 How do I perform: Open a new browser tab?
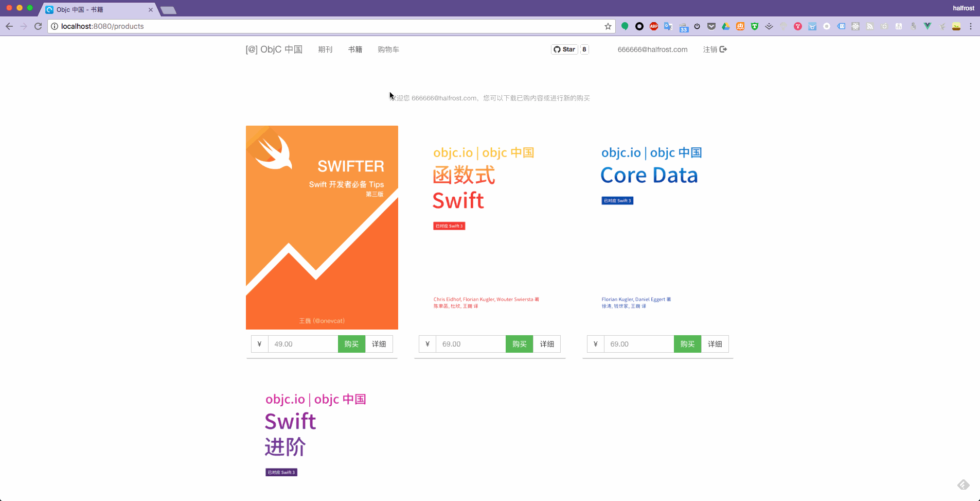(168, 10)
